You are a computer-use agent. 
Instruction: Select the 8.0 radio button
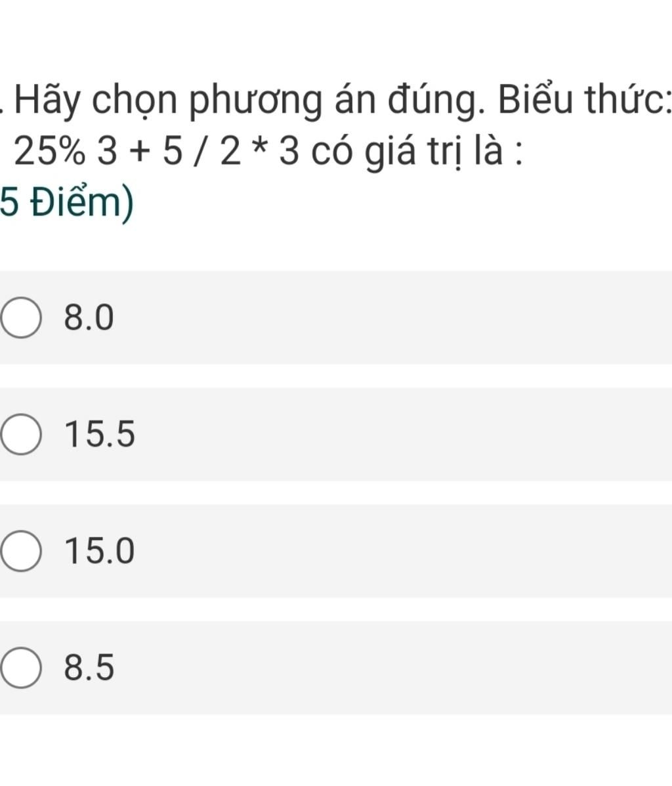tap(22, 318)
